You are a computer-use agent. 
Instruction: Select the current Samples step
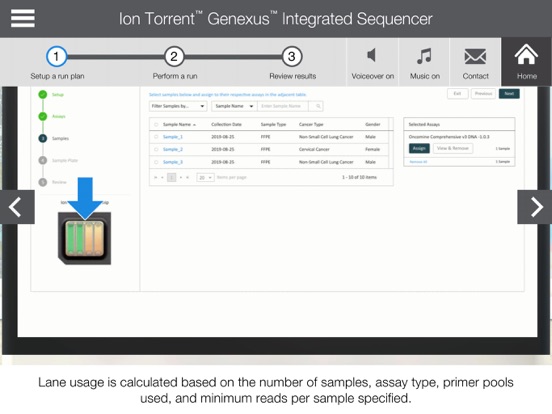click(x=43, y=138)
